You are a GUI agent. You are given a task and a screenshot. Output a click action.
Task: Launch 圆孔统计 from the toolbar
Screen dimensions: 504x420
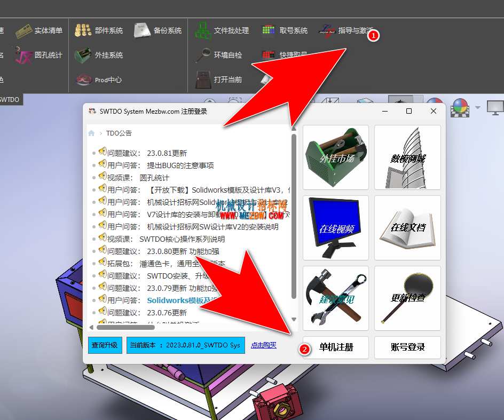click(x=39, y=55)
